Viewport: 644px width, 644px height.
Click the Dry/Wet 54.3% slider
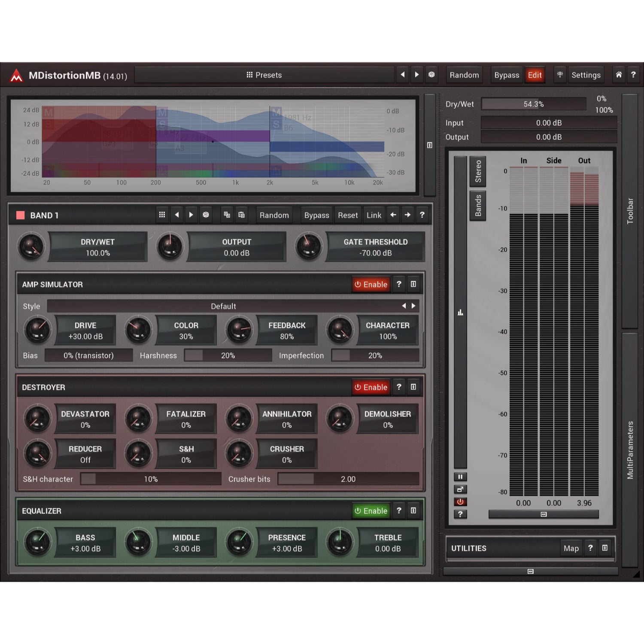pyautogui.click(x=534, y=104)
